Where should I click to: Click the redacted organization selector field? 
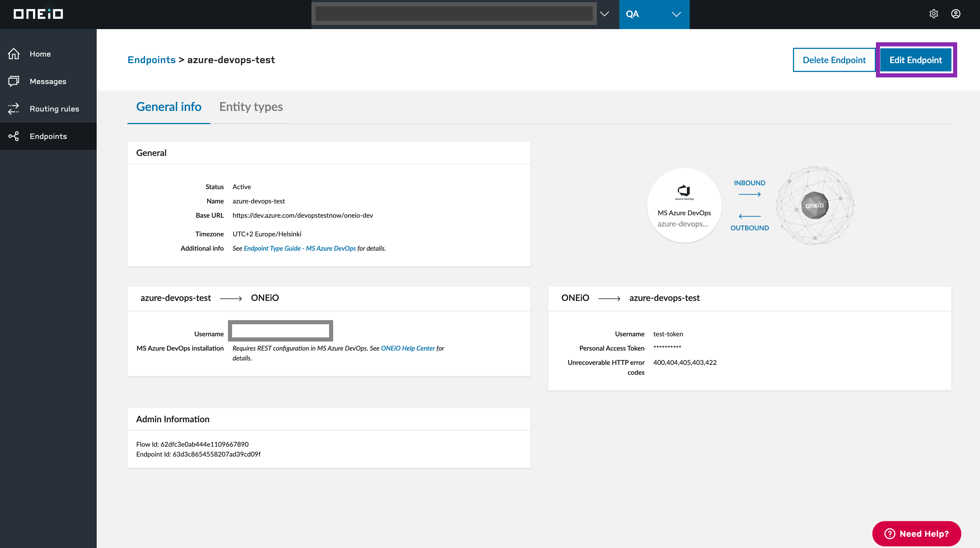point(454,14)
